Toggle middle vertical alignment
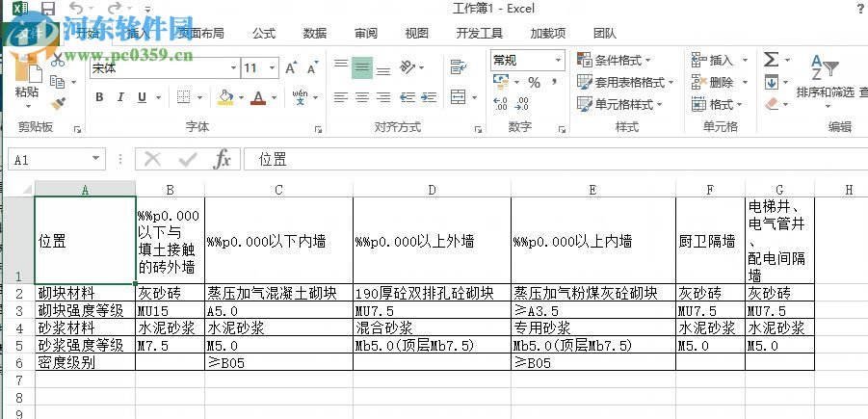 pyautogui.click(x=362, y=67)
